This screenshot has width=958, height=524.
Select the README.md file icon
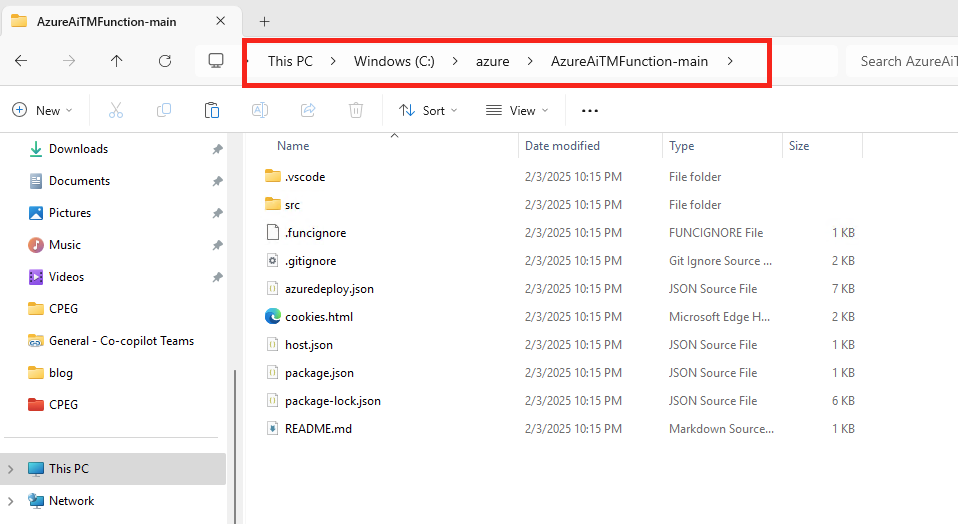coord(272,428)
